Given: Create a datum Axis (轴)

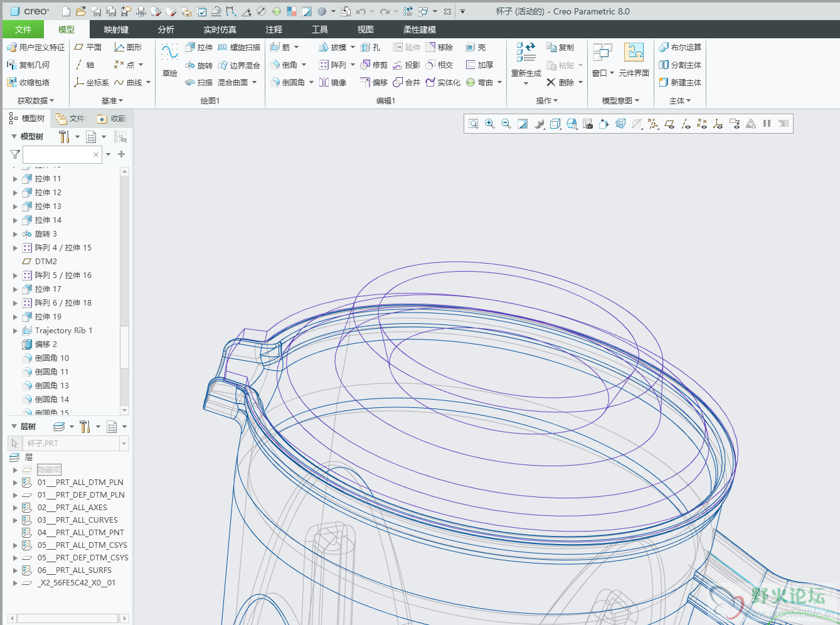Looking at the screenshot, I should click(85, 65).
